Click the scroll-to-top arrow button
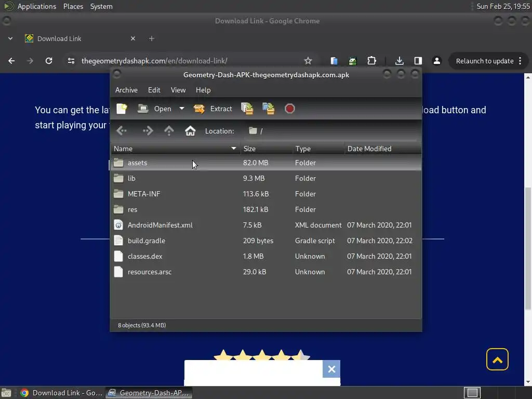 click(x=497, y=360)
